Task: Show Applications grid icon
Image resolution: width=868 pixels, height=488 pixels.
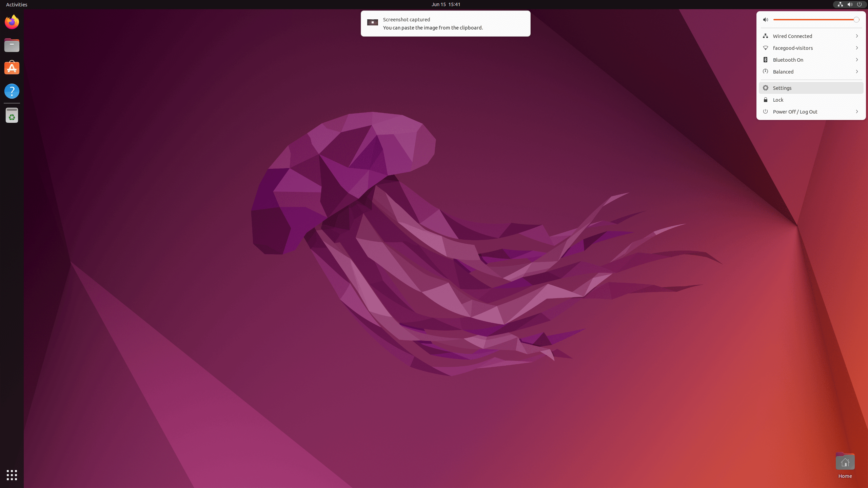Action: click(12, 475)
